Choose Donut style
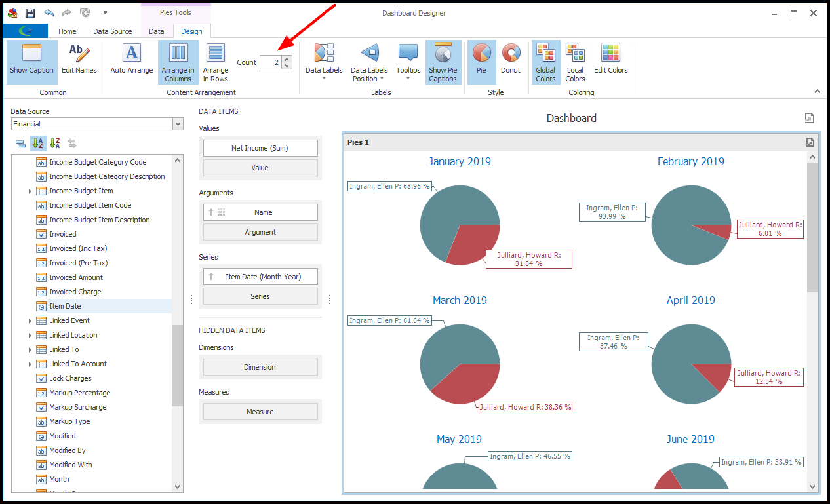Viewport: 830px width, 504px height. [511, 62]
